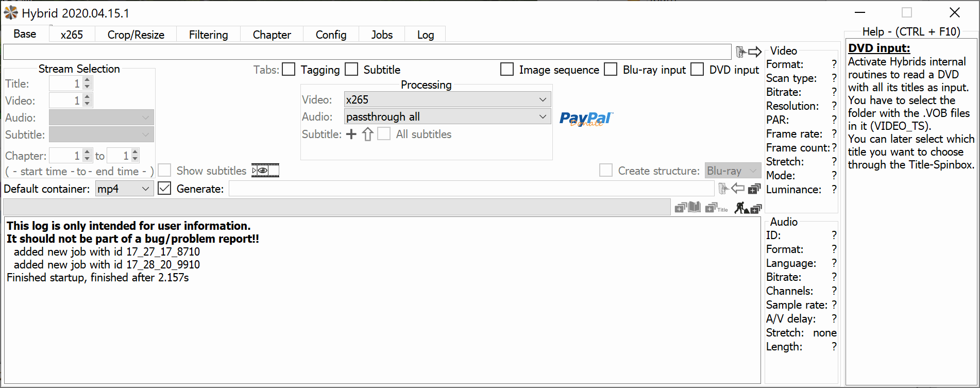Click the add Title to queue icon
Image resolution: width=980 pixels, height=388 pixels.
(717, 208)
